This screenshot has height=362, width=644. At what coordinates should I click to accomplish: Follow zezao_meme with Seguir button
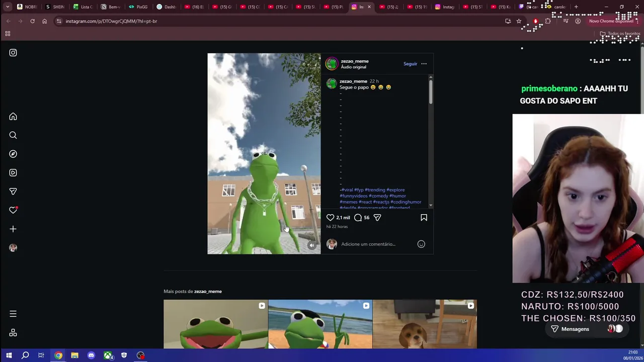coord(410,64)
